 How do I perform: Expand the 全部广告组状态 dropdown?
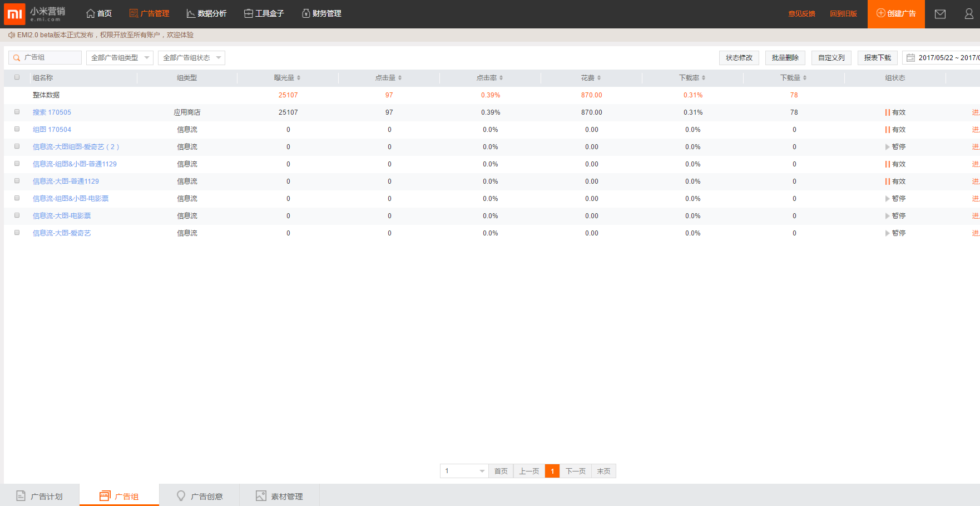(x=191, y=58)
